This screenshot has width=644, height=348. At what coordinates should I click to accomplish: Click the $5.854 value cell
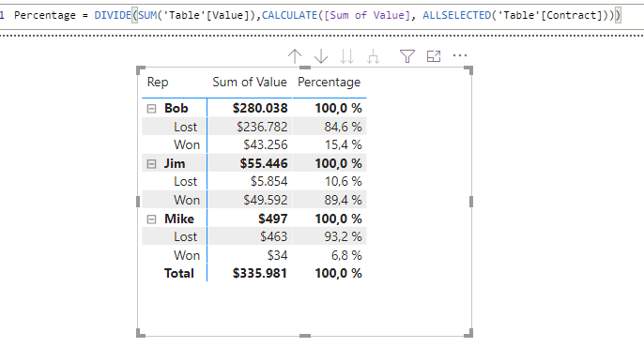click(269, 181)
